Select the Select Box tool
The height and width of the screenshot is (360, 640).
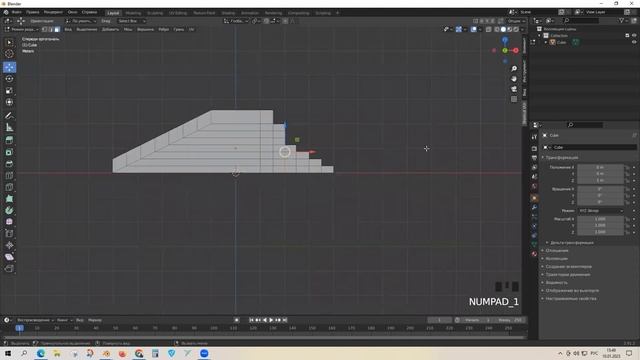pos(9,42)
